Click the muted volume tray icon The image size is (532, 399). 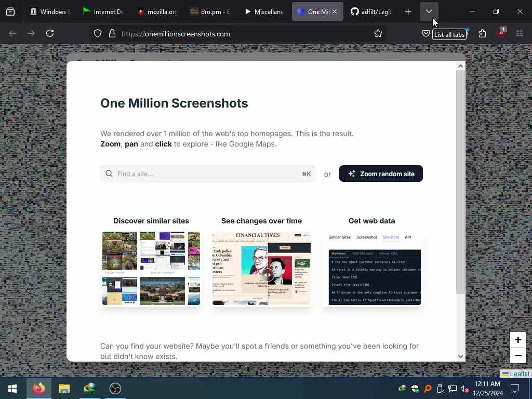tap(465, 389)
